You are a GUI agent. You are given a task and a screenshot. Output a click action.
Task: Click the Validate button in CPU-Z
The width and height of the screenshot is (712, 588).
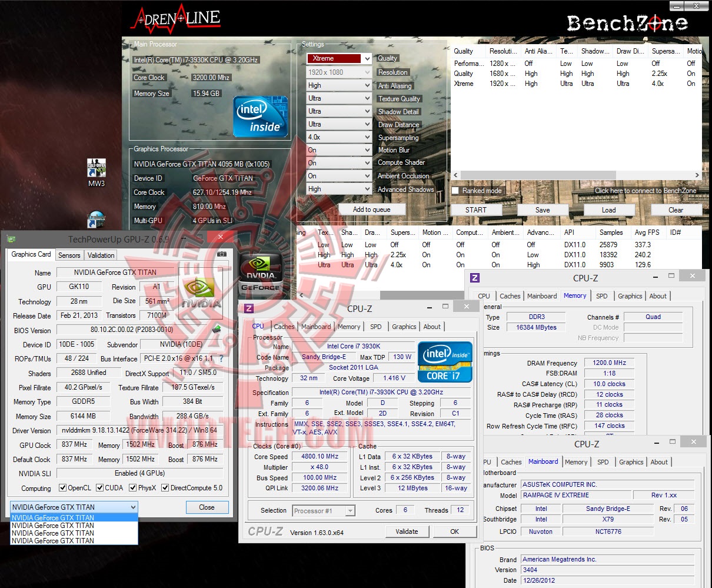(407, 531)
